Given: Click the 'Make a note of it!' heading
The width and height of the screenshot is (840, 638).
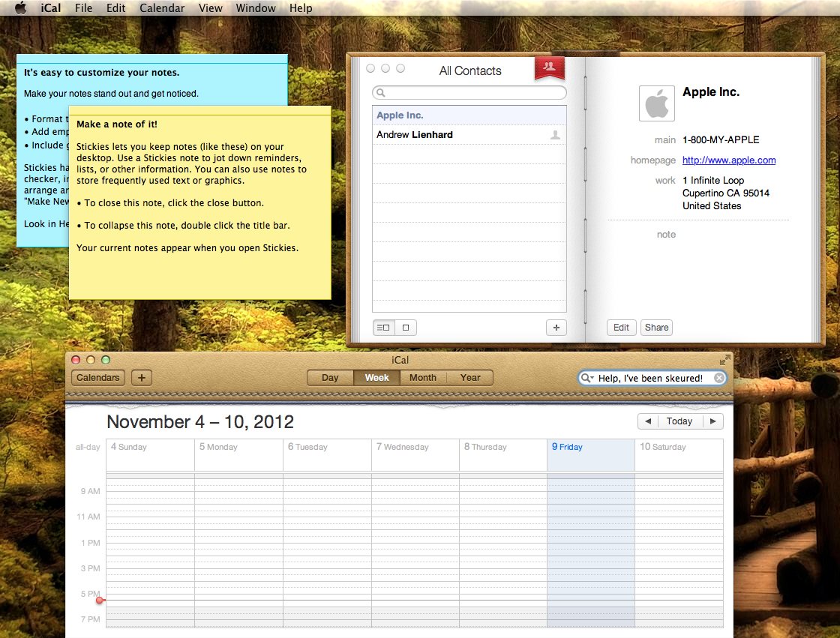Looking at the screenshot, I should pos(117,124).
